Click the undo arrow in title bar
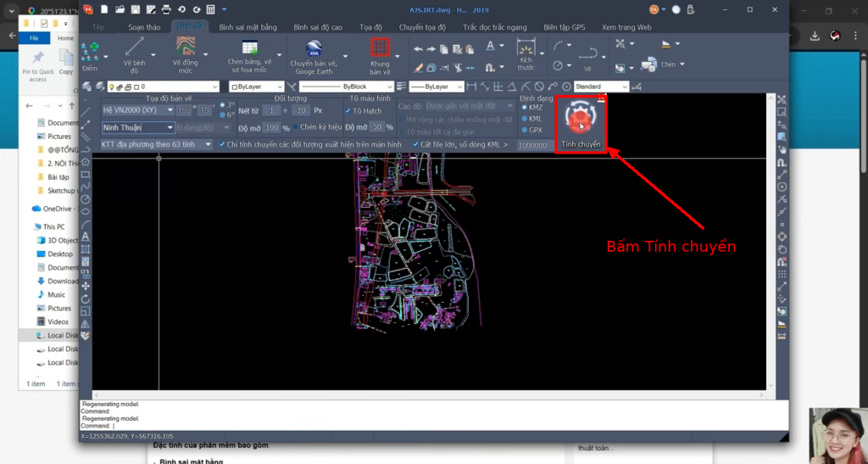 point(181,9)
